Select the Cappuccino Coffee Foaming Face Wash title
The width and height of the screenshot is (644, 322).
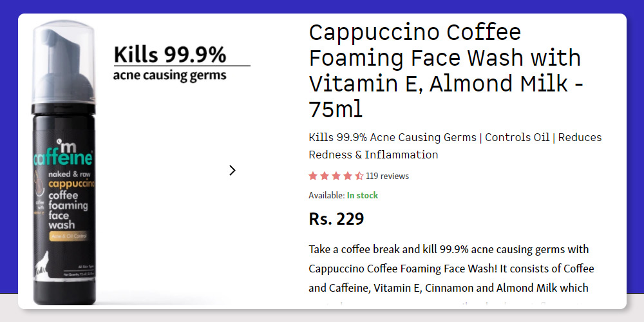(446, 71)
